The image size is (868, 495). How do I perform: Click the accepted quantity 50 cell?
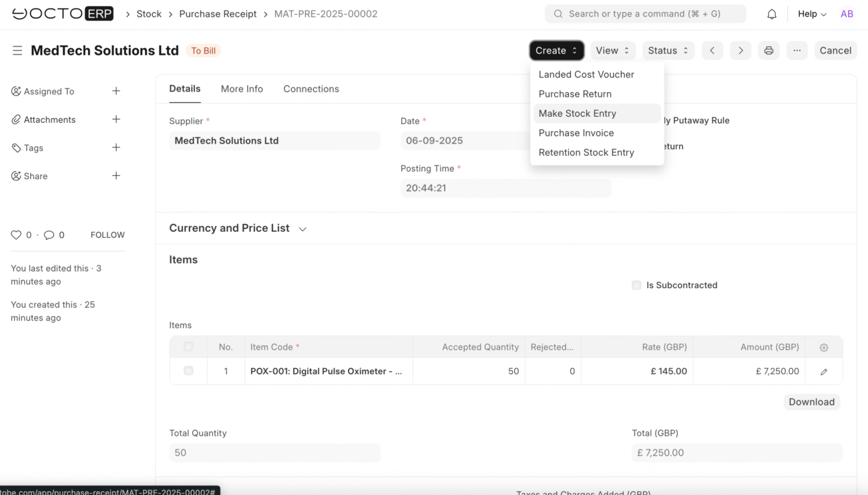[469, 371]
